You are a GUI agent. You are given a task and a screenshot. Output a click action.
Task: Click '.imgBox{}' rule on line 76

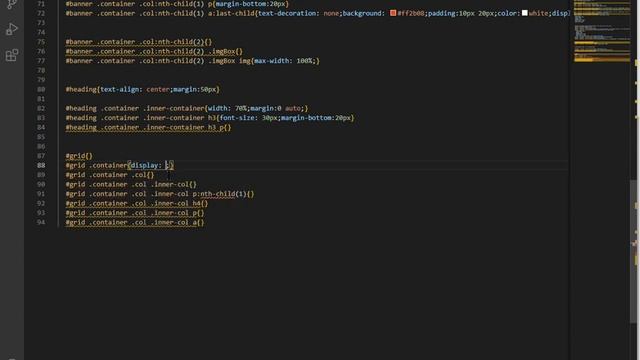225,51
